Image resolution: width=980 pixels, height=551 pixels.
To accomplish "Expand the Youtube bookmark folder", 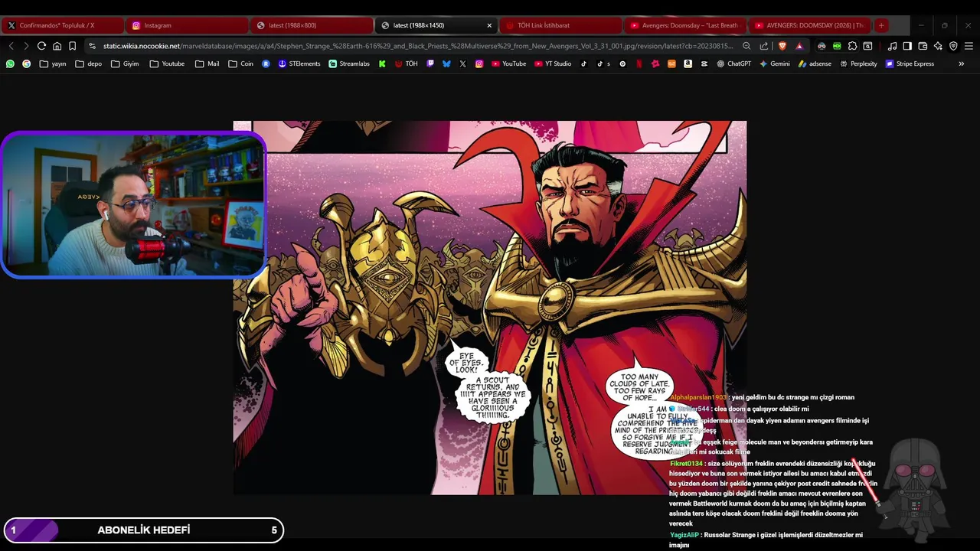I will (x=167, y=64).
